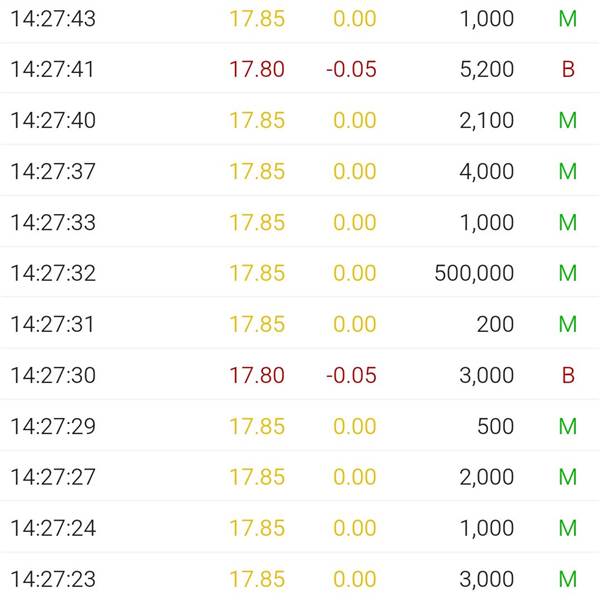Tap the 500,000 volume value
The width and height of the screenshot is (600, 600).
474,273
